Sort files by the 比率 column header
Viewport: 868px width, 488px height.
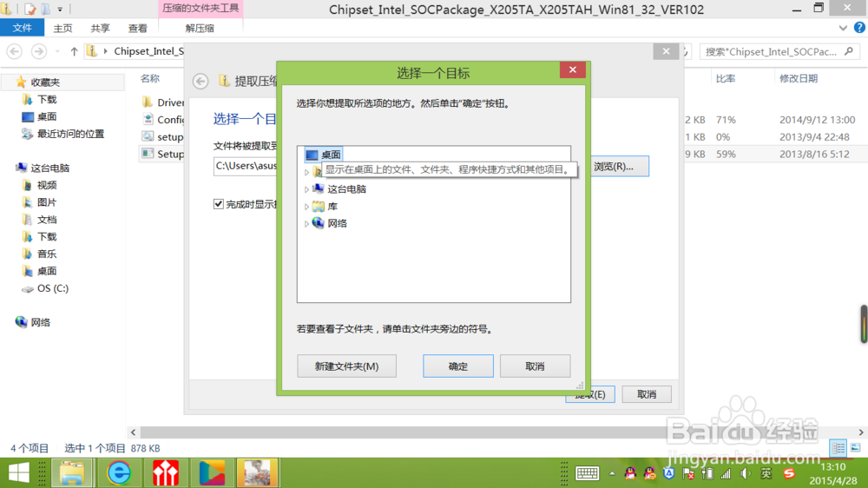click(x=726, y=79)
